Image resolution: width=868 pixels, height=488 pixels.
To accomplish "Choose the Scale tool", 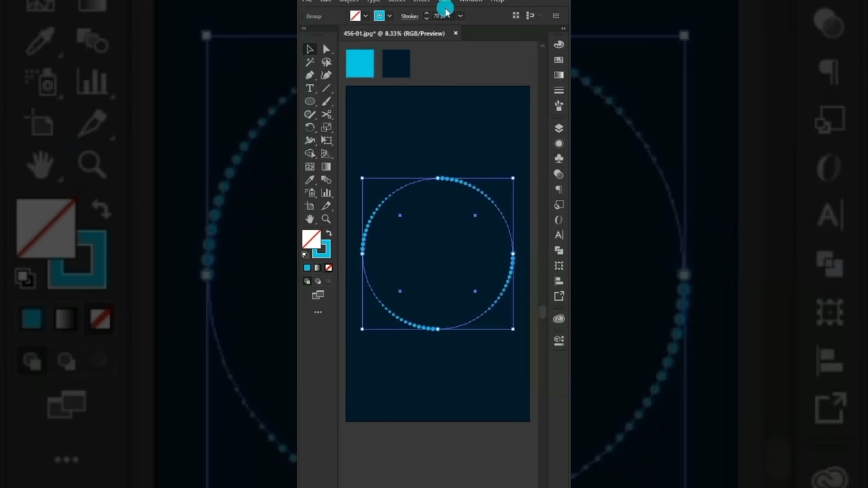I will tap(326, 127).
